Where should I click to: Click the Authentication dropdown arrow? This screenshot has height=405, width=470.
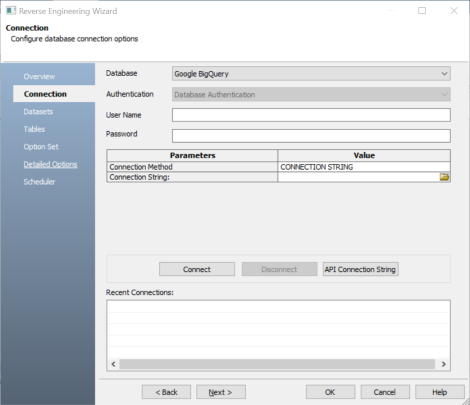444,95
